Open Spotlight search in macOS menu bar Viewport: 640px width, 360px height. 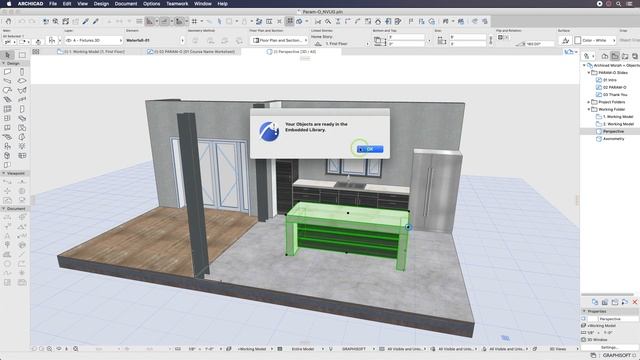pos(619,4)
